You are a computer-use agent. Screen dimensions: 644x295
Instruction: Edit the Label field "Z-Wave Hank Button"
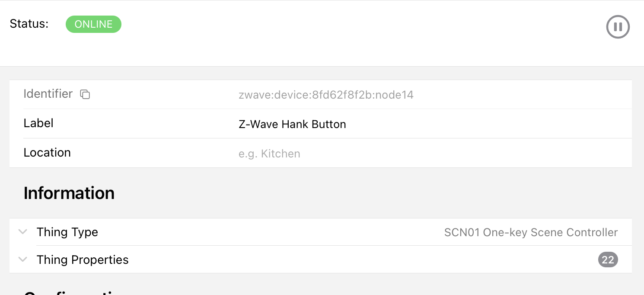point(292,125)
